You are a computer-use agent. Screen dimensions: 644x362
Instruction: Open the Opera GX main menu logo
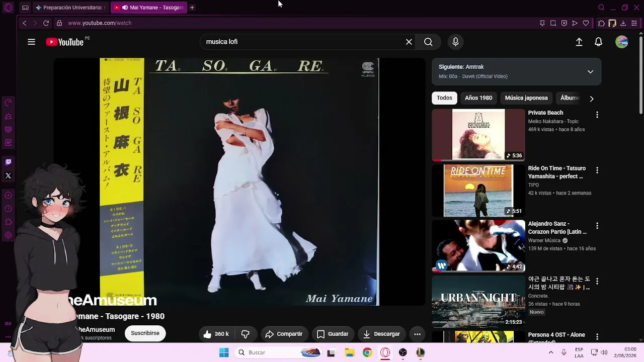[8, 8]
